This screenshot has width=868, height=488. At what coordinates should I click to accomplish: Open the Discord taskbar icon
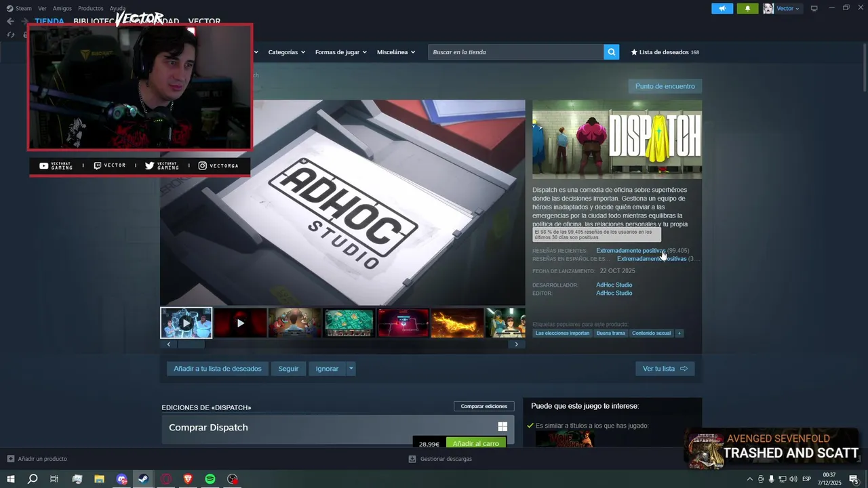(x=121, y=479)
